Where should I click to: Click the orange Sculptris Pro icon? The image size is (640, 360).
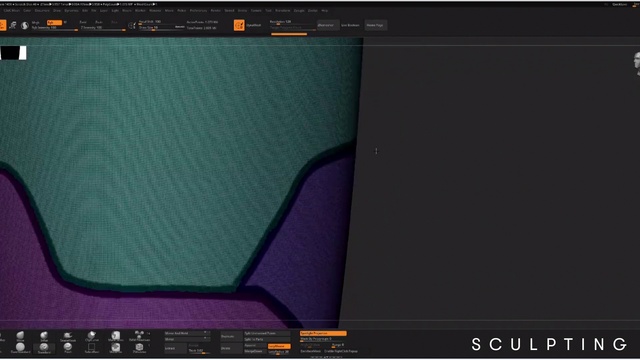click(239, 25)
